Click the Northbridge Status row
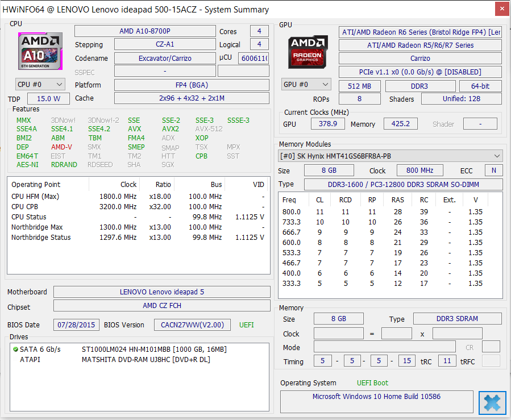The height and width of the screenshot is (420, 511). (138, 237)
